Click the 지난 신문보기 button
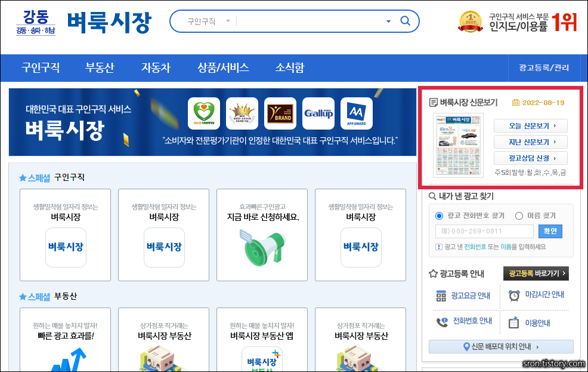This screenshot has height=372, width=588. click(531, 142)
